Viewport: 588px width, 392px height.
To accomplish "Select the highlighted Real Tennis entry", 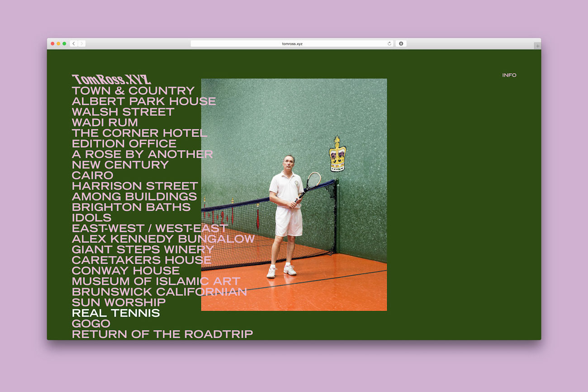I will point(116,313).
